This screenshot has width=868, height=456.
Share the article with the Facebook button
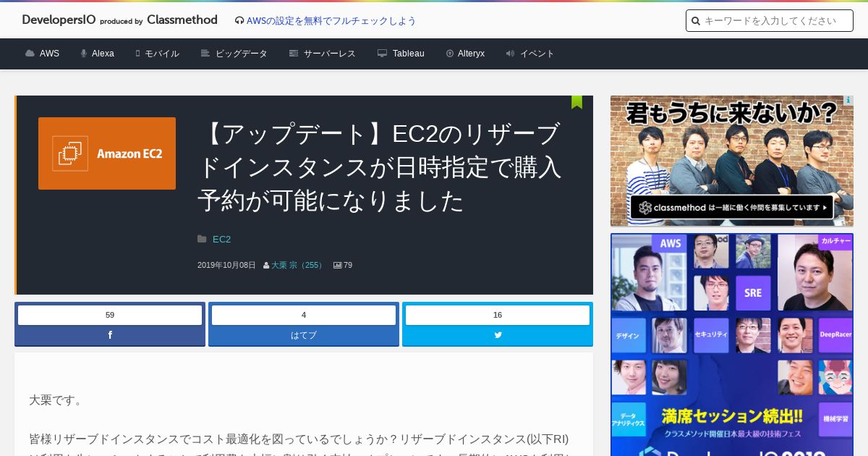110,335
